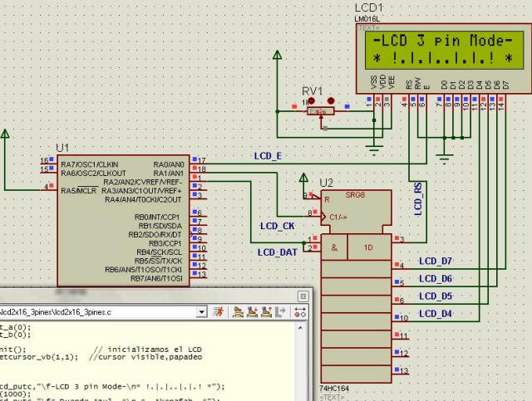Image resolution: width=532 pixels, height=401 pixels.
Task: Click the RA1/AN1 pin name on U1
Action: pos(169,174)
